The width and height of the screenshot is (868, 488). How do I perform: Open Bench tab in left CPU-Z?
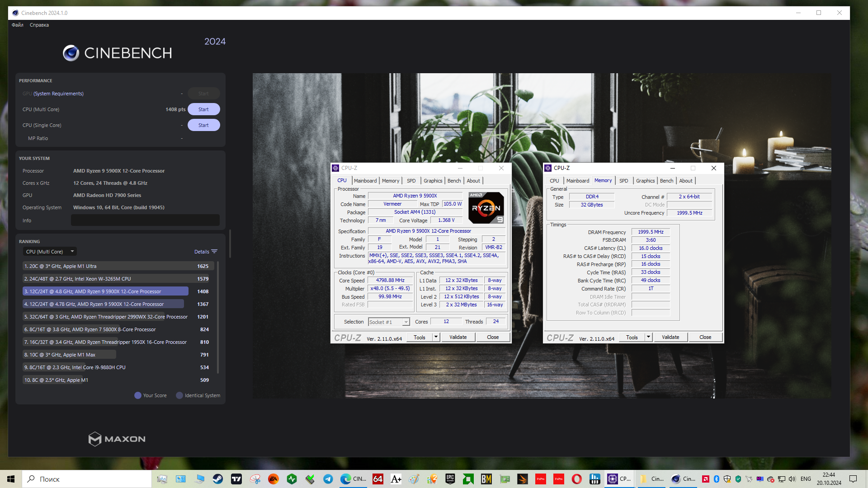[x=454, y=181]
